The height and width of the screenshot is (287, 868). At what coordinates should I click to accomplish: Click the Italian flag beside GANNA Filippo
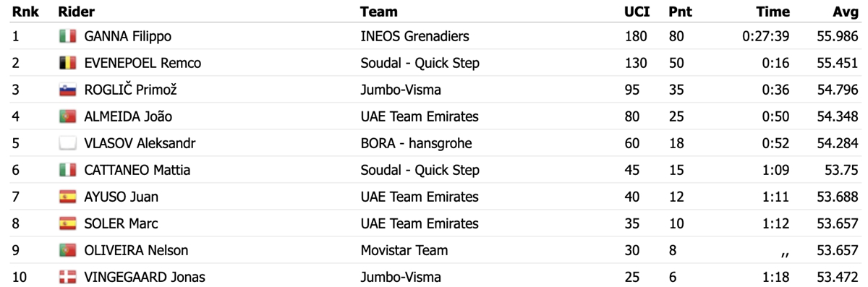click(68, 36)
